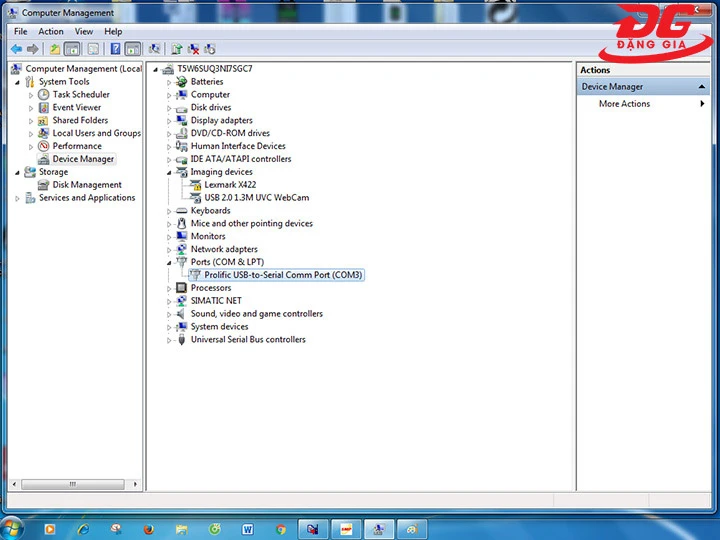Select Disk Management in the left tree
Viewport: 720px width, 540px height.
[86, 185]
